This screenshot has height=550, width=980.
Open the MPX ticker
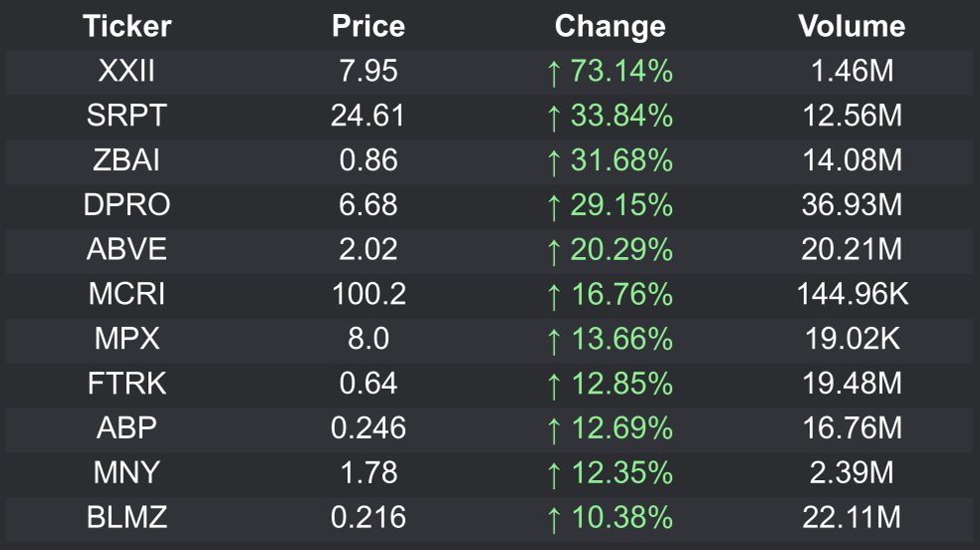click(x=126, y=339)
